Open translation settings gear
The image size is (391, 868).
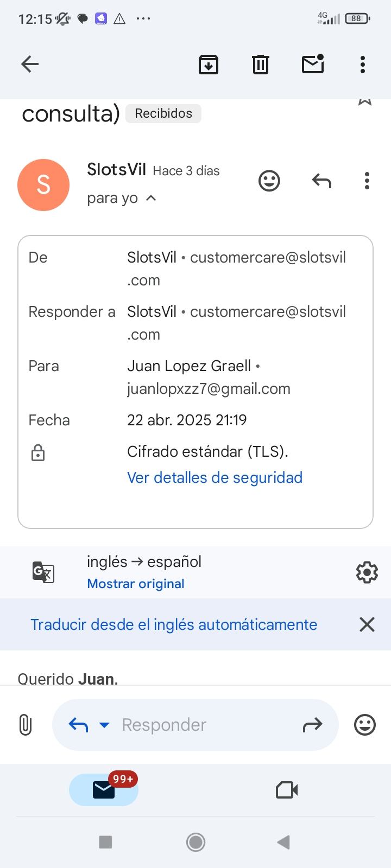pyautogui.click(x=367, y=572)
